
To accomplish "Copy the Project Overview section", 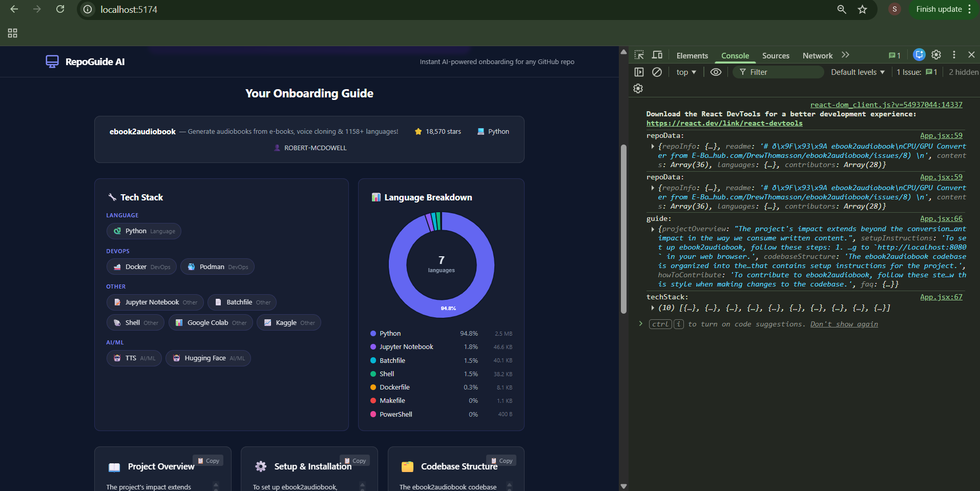I will click(208, 461).
